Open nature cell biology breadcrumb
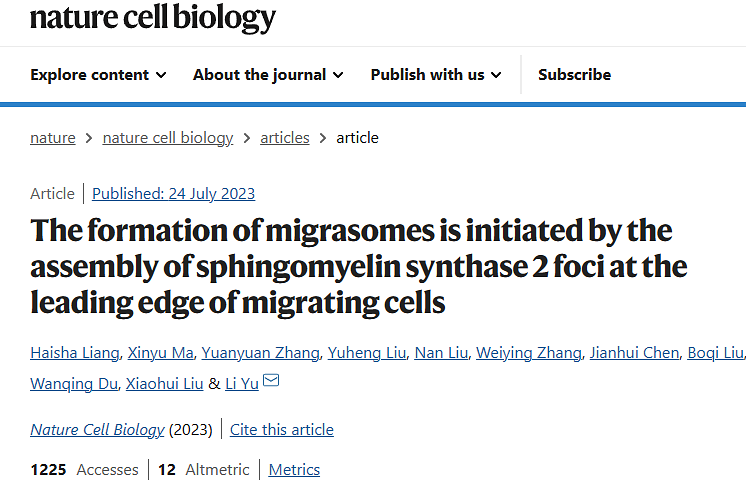Image resolution: width=746 pixels, height=488 pixels. (x=168, y=138)
